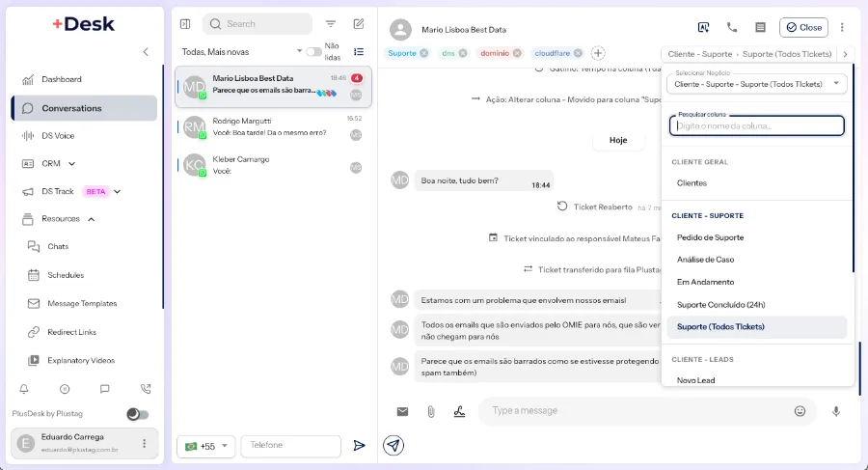Click the microphone voice message icon
Screen dimensions: 868x470
836,411
